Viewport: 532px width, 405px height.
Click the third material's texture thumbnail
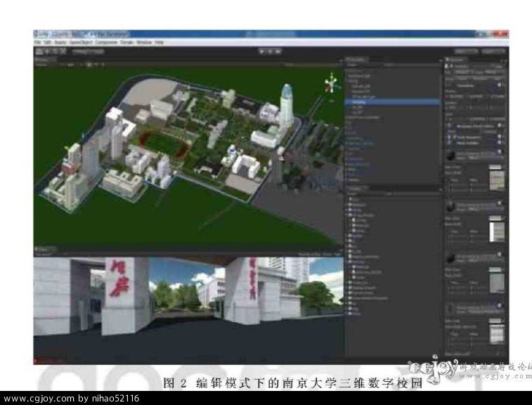[497, 283]
